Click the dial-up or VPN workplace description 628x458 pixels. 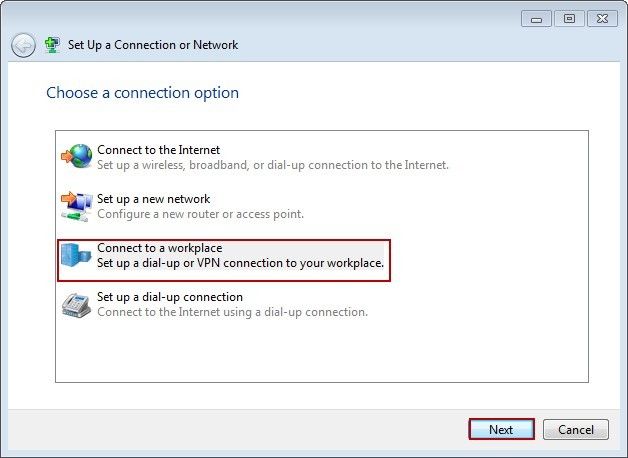pos(240,263)
